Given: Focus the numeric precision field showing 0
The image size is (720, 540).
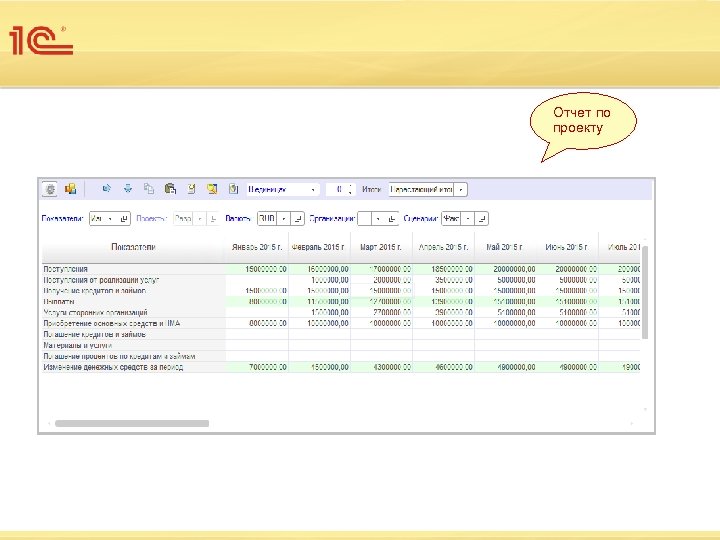Looking at the screenshot, I should (337, 189).
